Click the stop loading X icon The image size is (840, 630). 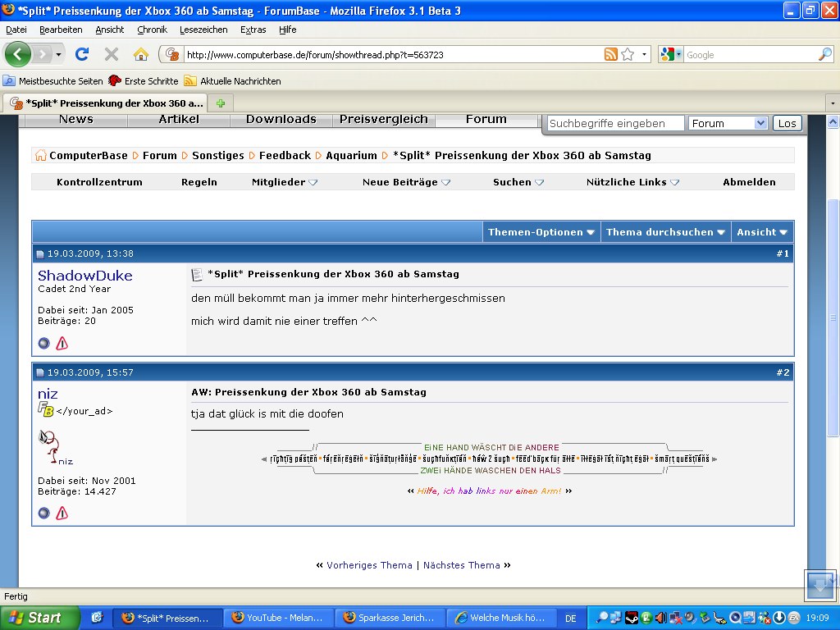[x=112, y=54]
